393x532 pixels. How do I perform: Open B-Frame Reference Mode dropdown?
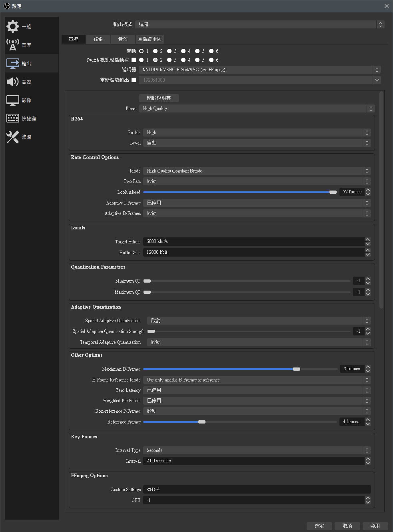pyautogui.click(x=257, y=380)
